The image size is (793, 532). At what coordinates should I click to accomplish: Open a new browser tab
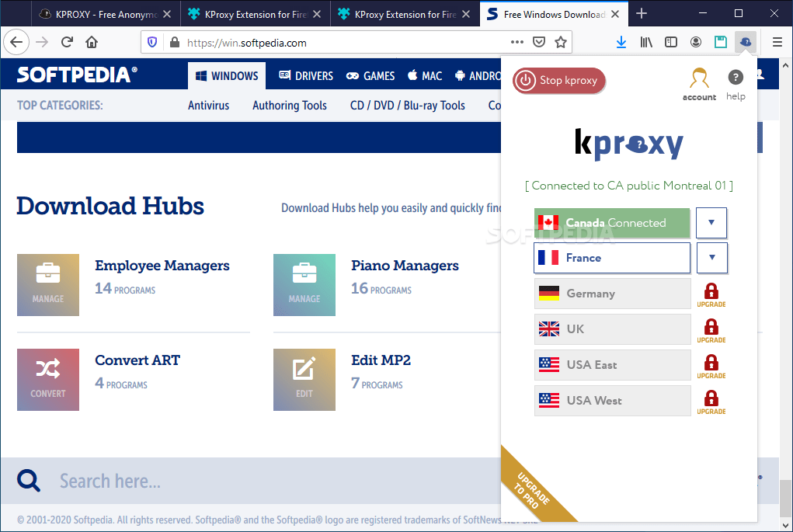click(642, 14)
